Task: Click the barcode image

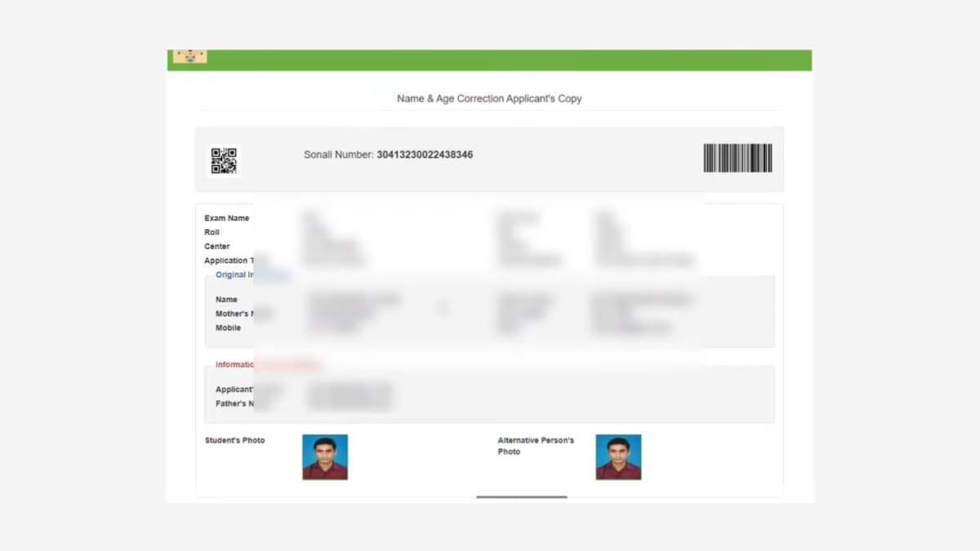Action: tap(737, 158)
